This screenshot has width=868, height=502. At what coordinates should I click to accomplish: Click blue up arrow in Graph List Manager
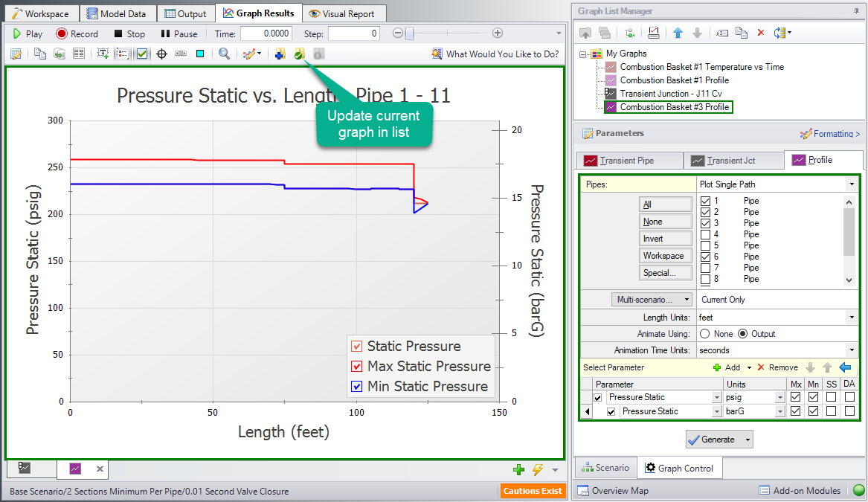(678, 33)
